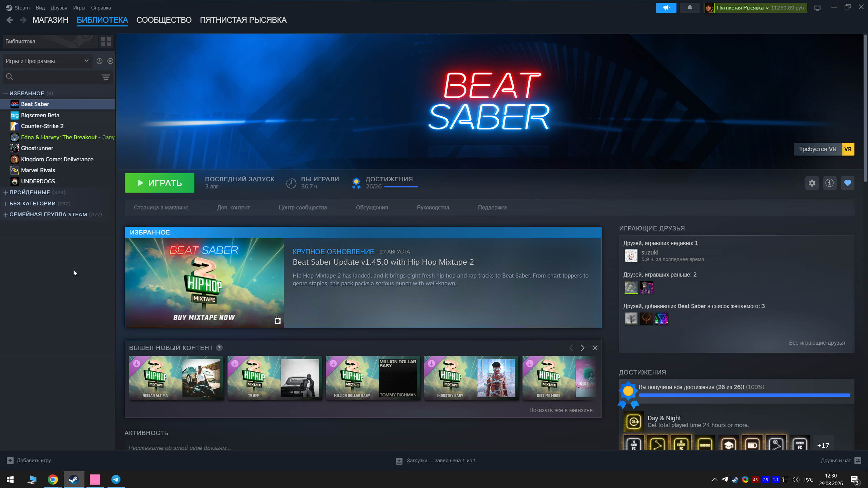This screenshot has width=868, height=488.
Task: Toggle the ready-to-play filter icon
Action: [x=110, y=61]
